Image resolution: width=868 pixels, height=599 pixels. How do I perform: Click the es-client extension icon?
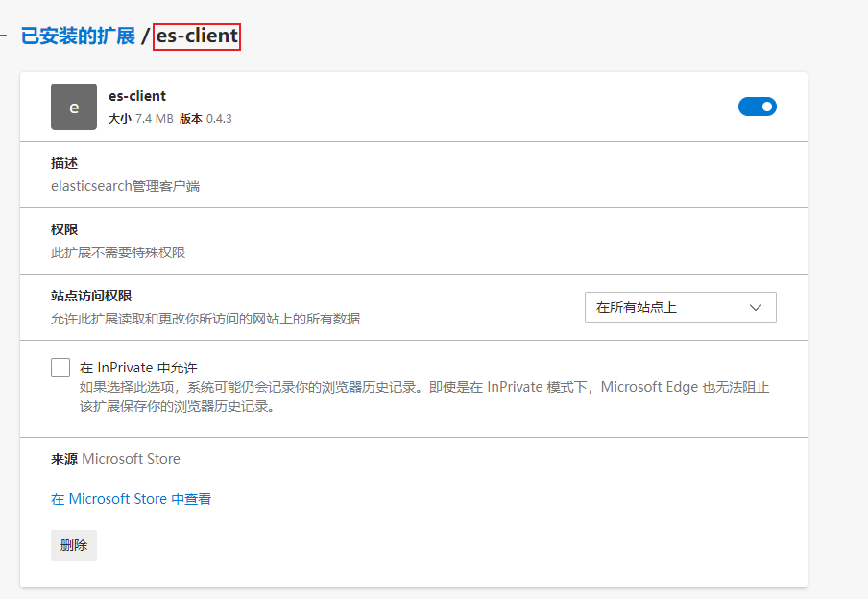74,107
